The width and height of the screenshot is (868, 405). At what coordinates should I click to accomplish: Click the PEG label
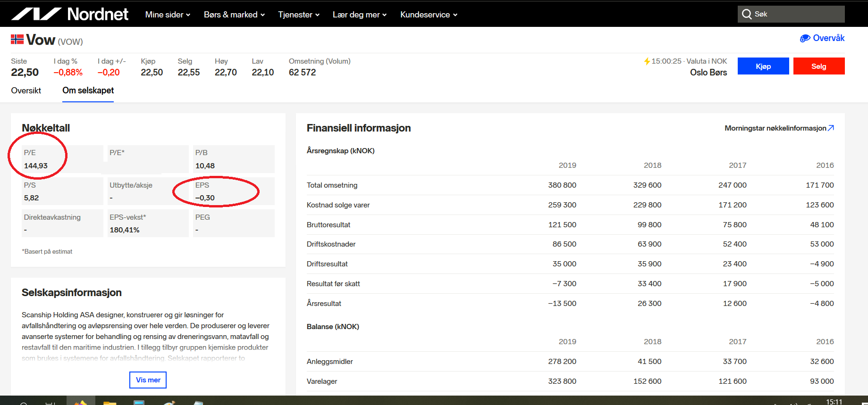click(202, 217)
